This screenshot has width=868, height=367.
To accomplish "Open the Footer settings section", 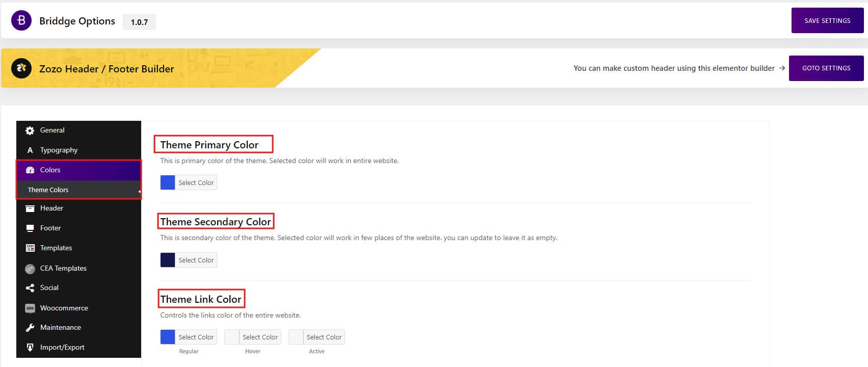I will pyautogui.click(x=50, y=228).
